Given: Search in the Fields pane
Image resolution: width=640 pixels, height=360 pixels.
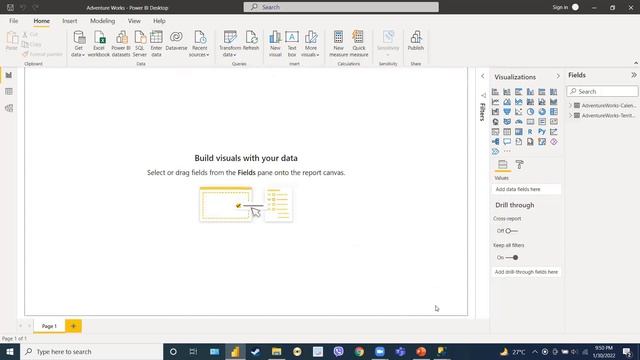Looking at the screenshot, I should (x=602, y=91).
